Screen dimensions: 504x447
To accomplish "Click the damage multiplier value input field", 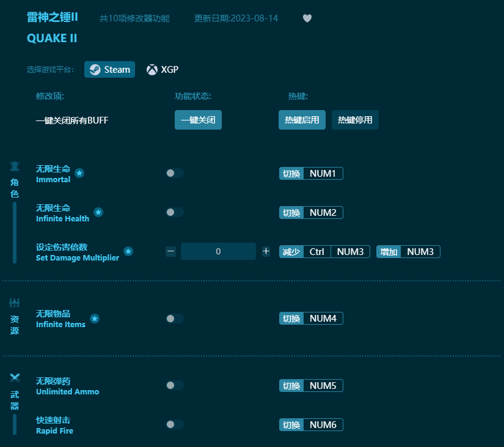I will coord(218,251).
